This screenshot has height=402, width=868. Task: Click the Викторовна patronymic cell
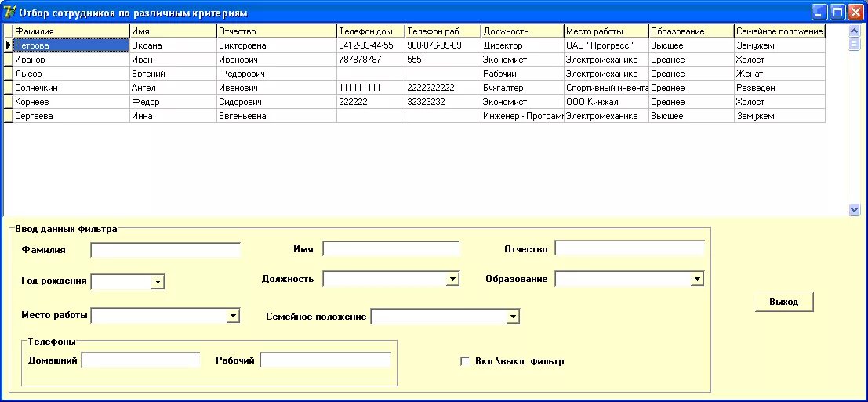(277, 45)
